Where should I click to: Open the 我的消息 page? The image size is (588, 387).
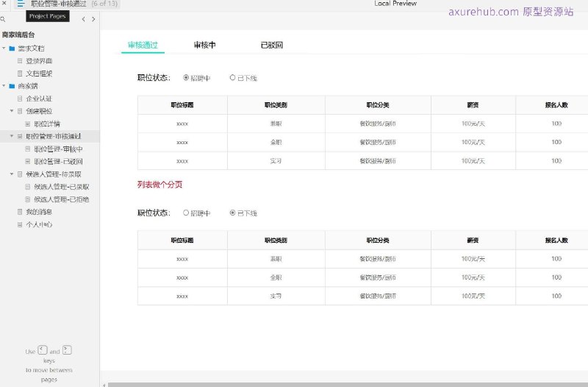click(39, 212)
